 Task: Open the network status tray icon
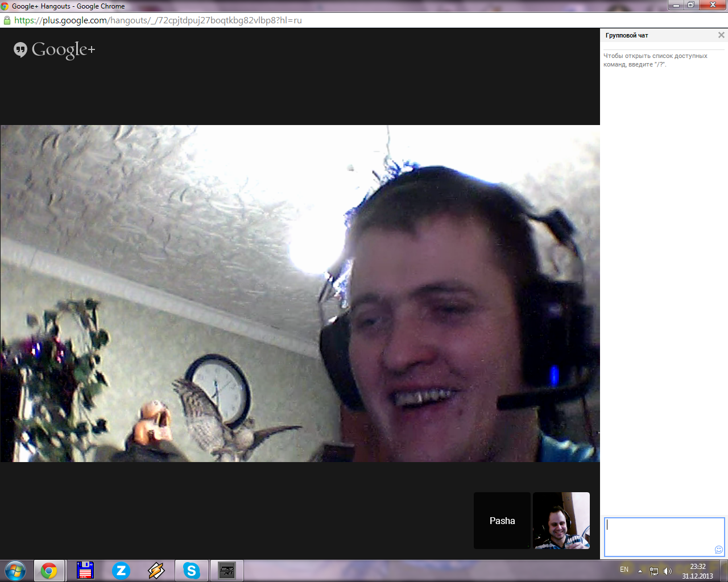tap(654, 571)
